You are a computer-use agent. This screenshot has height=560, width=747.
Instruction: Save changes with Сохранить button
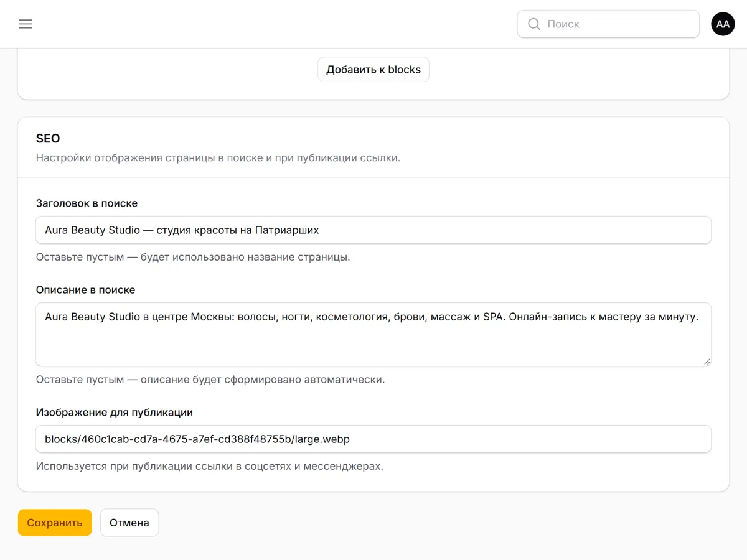(55, 523)
